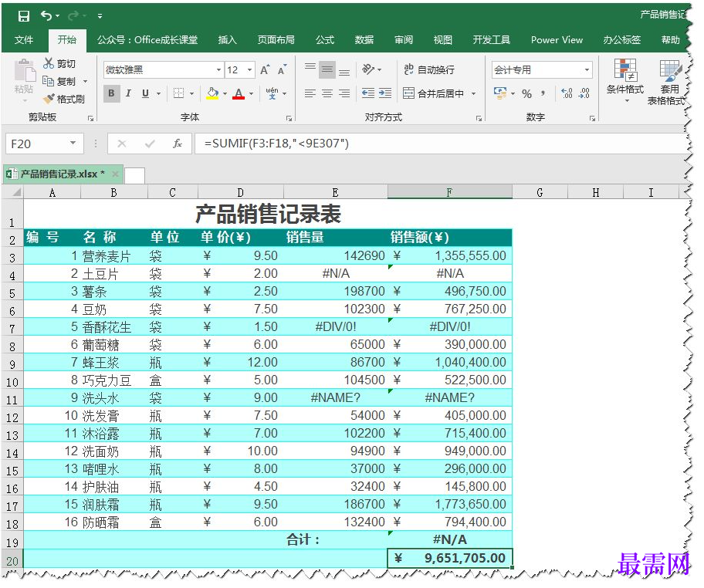The image size is (704, 588).
Task: Apply comma style
Action: [x=543, y=93]
